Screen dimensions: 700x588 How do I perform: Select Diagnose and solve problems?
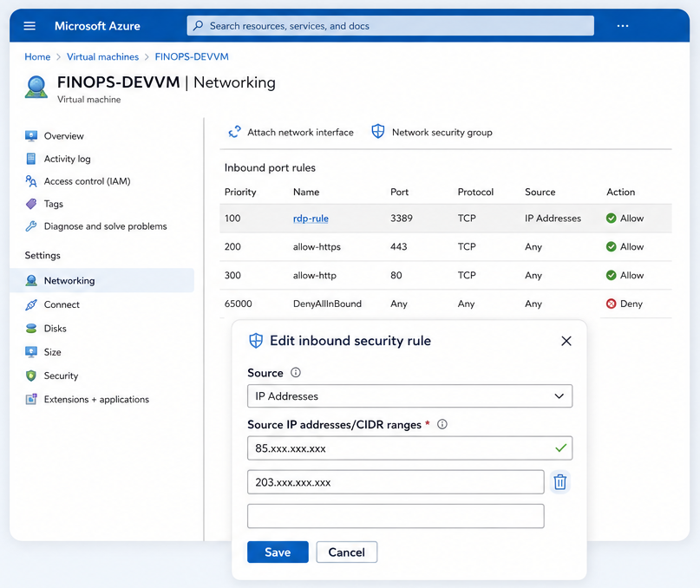(x=105, y=226)
